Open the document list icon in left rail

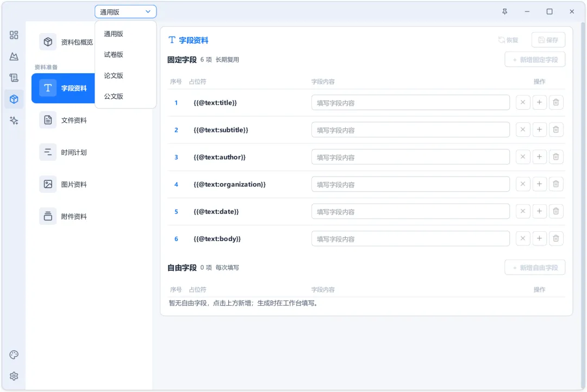pos(14,78)
